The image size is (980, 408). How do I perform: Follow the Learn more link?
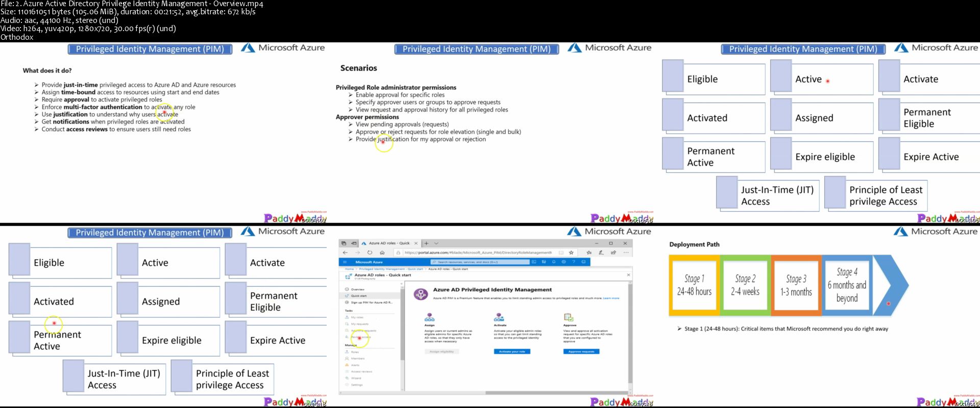click(x=611, y=298)
